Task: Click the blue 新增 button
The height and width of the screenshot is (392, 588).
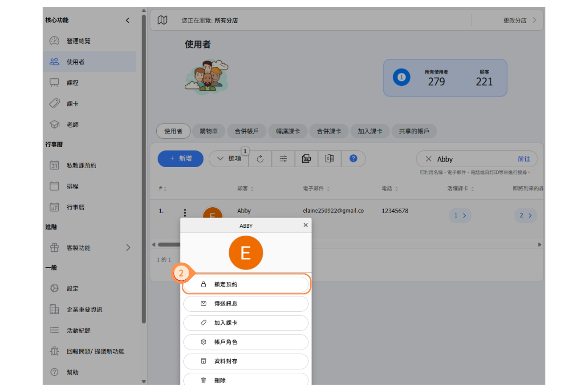Action: tap(180, 159)
